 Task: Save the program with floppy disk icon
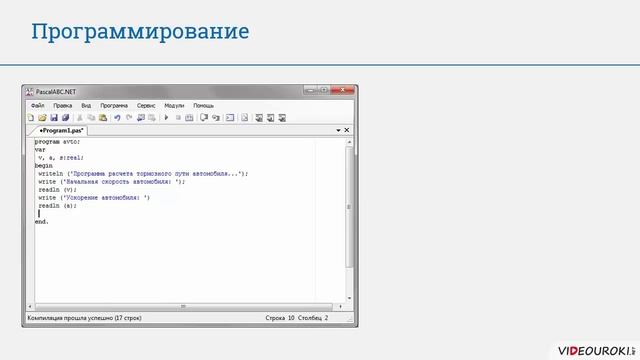(x=54, y=118)
